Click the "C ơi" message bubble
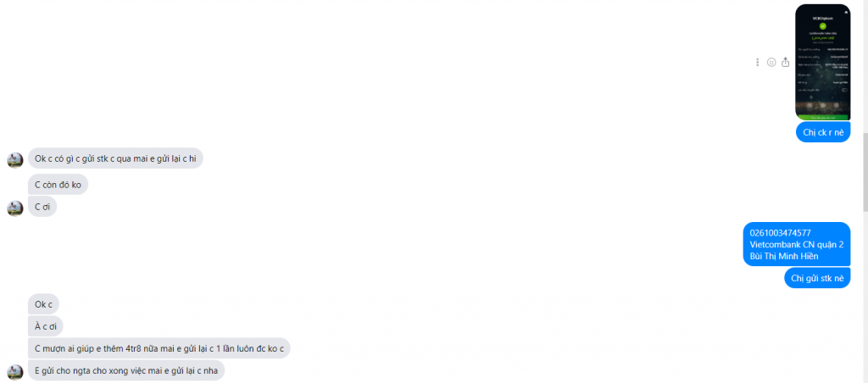The height and width of the screenshot is (383, 868). coord(42,207)
